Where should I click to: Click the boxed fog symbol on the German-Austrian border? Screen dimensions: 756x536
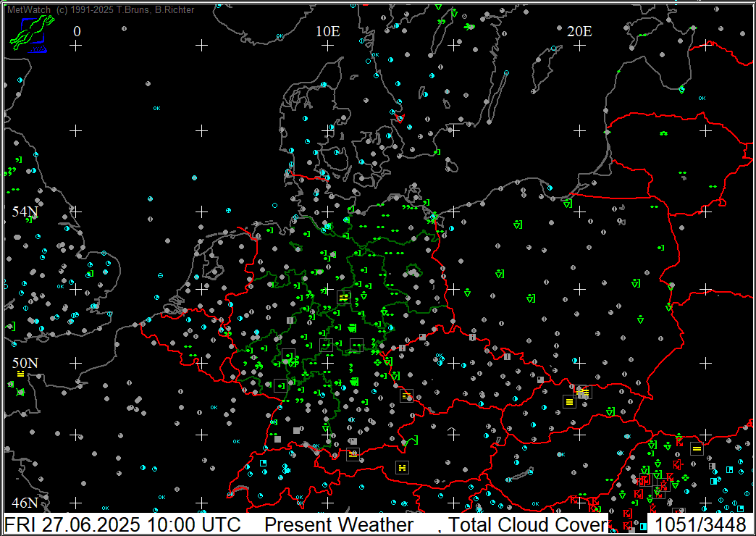tap(353, 454)
